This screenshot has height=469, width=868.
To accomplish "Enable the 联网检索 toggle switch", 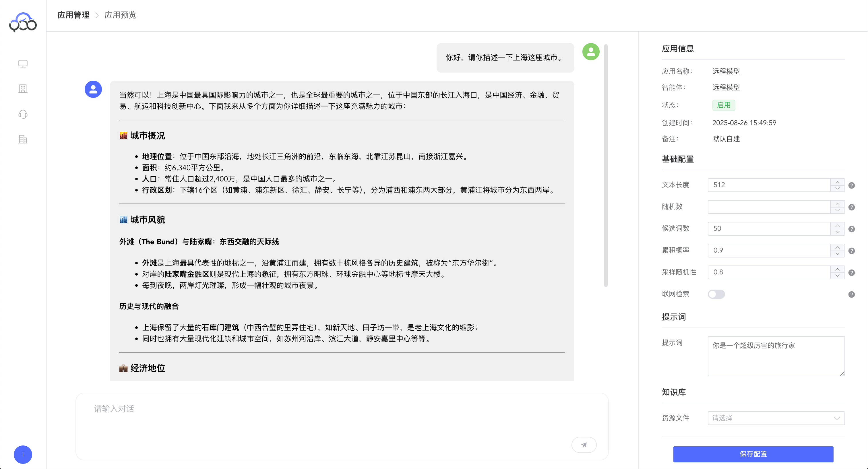I will coord(716,294).
